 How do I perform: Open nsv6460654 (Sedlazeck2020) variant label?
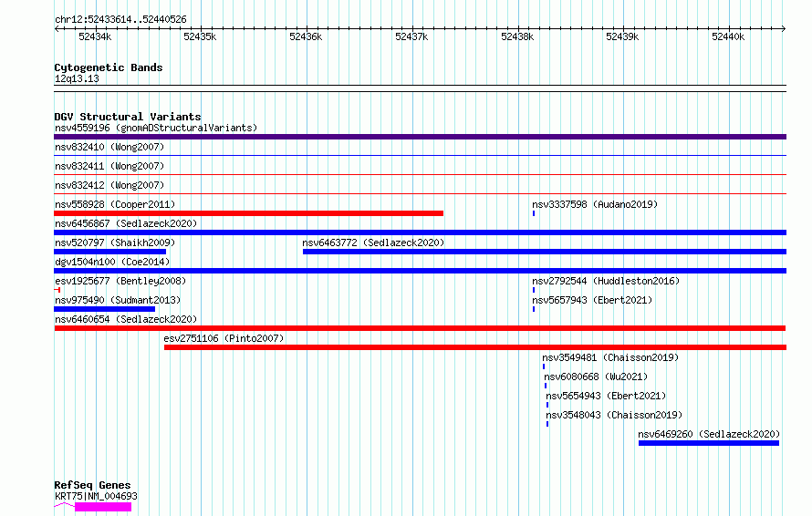(x=126, y=319)
